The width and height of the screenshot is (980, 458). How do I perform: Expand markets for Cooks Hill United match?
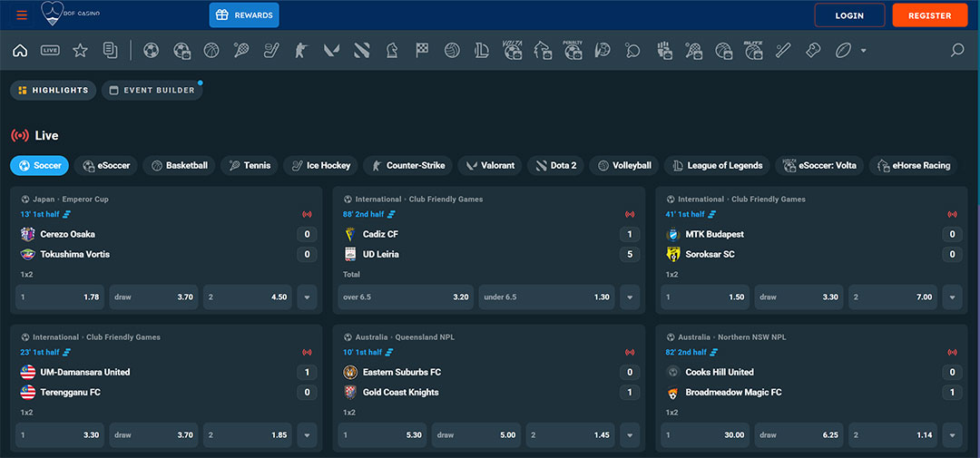coord(952,435)
